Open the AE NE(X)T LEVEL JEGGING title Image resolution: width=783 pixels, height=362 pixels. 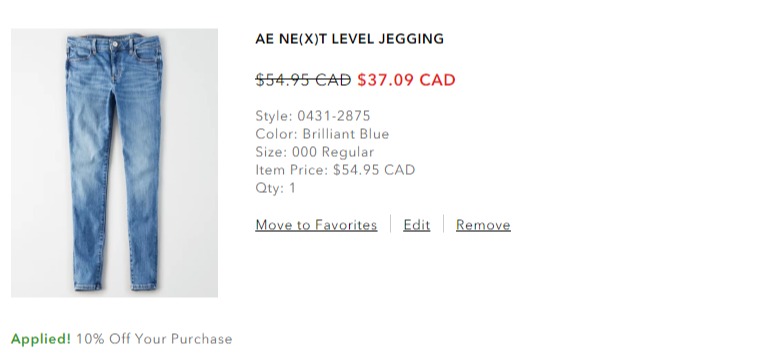tap(350, 39)
